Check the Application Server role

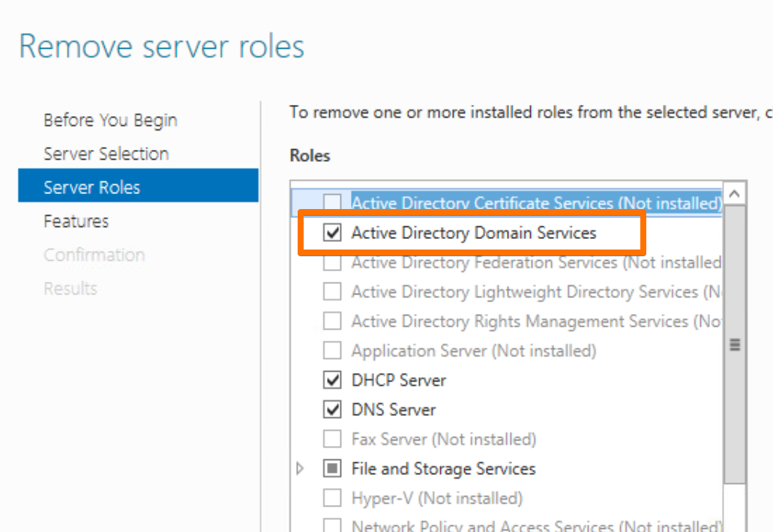[332, 350]
